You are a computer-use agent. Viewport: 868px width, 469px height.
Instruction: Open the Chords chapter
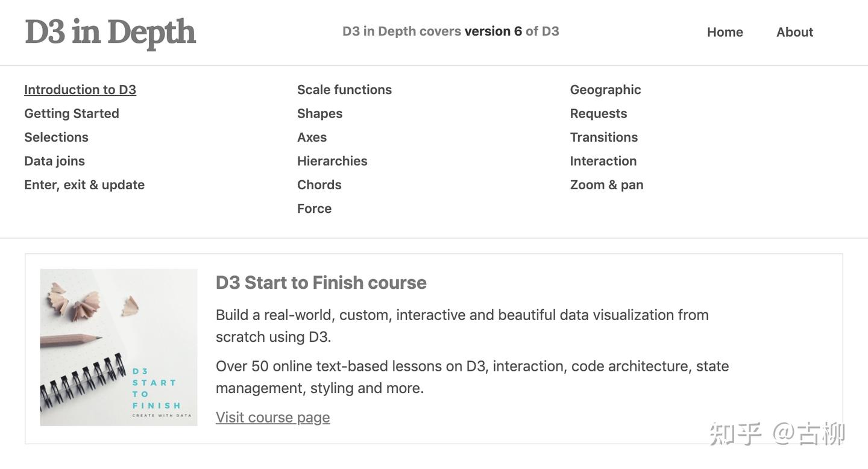(319, 185)
